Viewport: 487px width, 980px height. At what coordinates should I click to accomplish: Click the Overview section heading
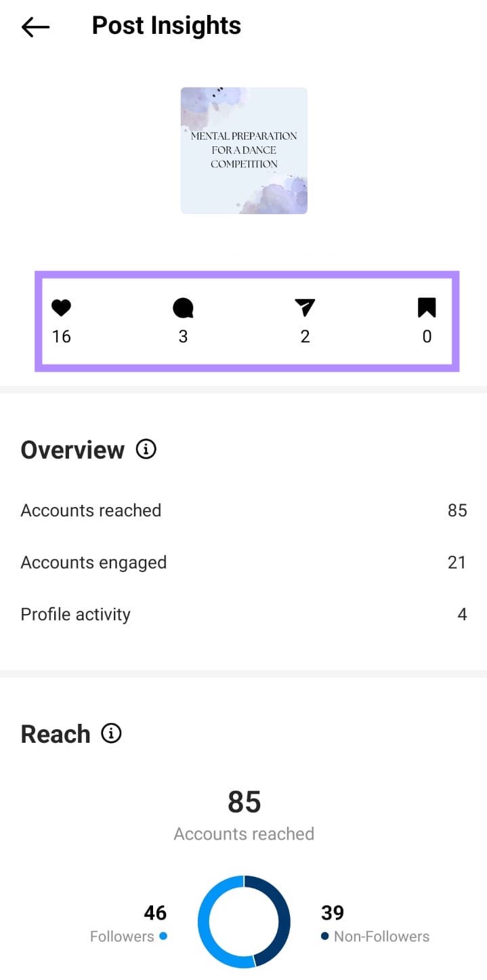[x=72, y=449]
